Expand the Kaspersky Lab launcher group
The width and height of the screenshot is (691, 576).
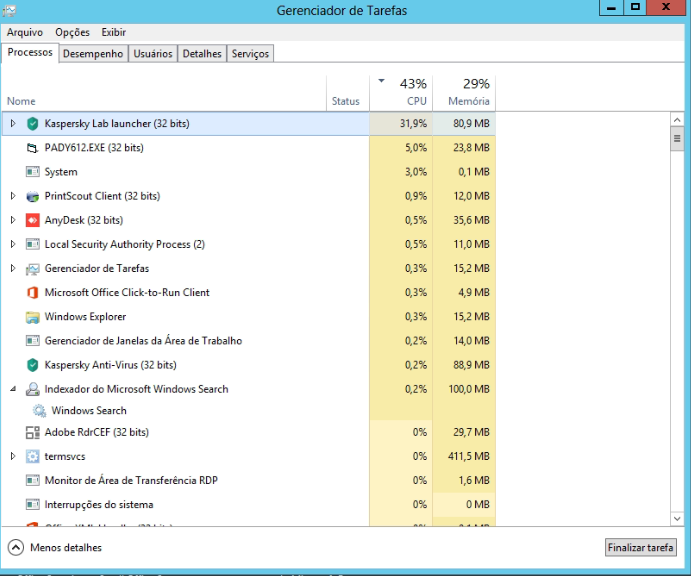(x=13, y=123)
